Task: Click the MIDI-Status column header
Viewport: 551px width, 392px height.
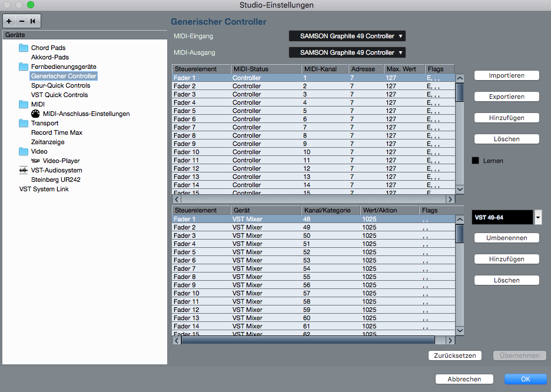Action: (266, 69)
